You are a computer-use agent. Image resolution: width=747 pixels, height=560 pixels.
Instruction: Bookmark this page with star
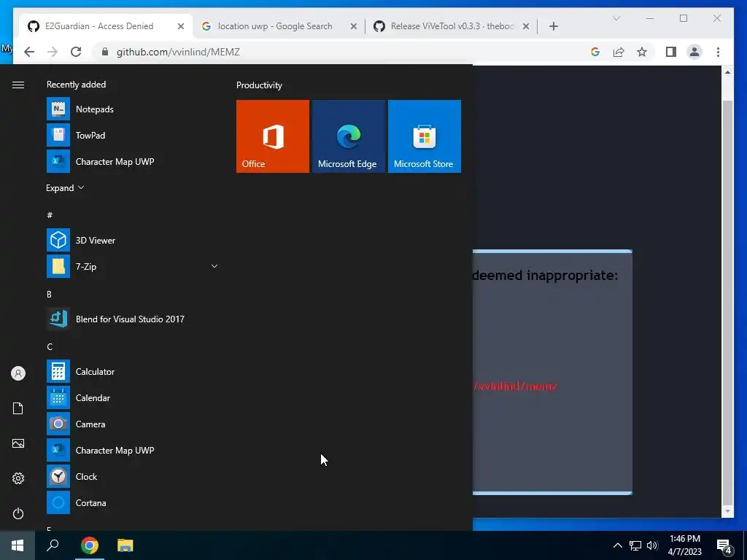point(642,52)
